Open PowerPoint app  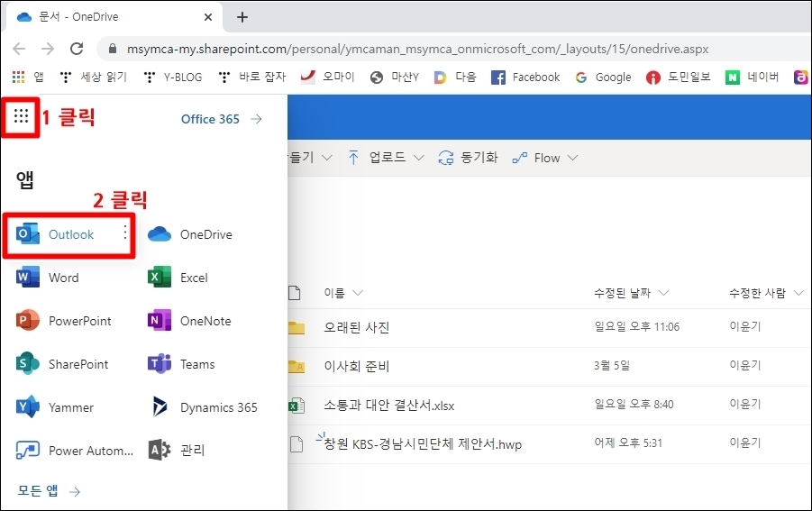tap(63, 321)
